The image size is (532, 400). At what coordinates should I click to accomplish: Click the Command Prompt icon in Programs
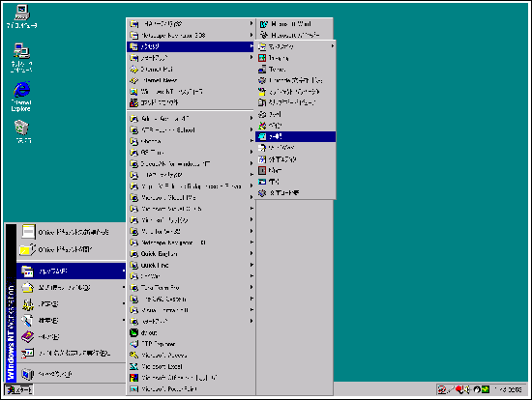tap(134, 102)
